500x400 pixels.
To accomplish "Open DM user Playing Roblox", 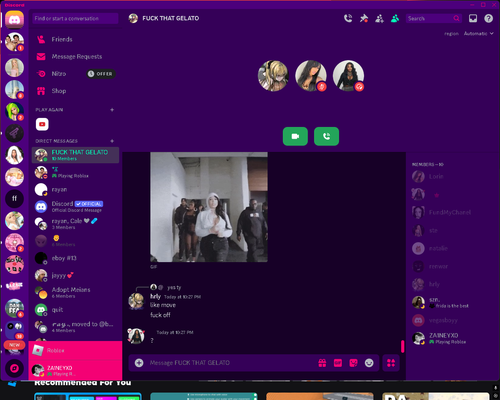I will point(75,172).
